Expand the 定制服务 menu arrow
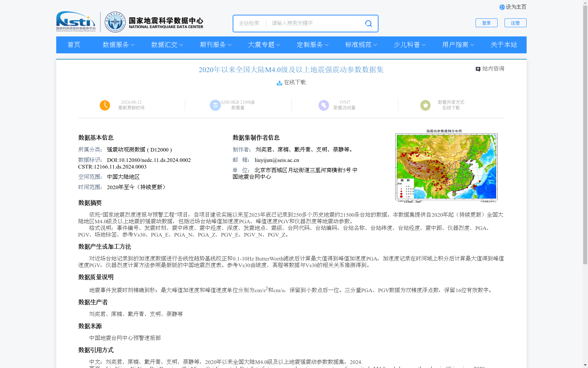Image resolution: width=588 pixels, height=368 pixels. (x=327, y=45)
